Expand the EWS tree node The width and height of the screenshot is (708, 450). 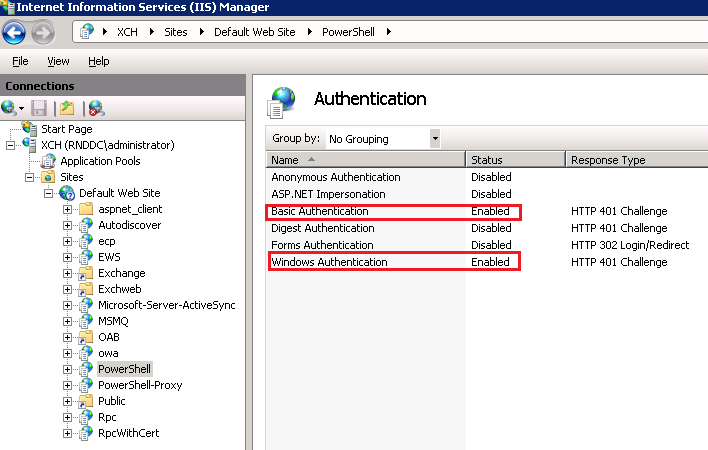tap(67, 257)
